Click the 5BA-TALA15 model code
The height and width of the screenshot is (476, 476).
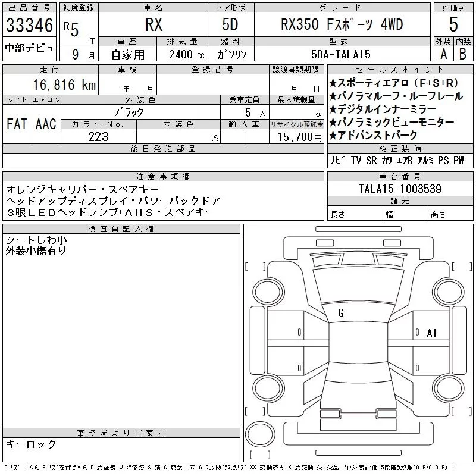341,54
